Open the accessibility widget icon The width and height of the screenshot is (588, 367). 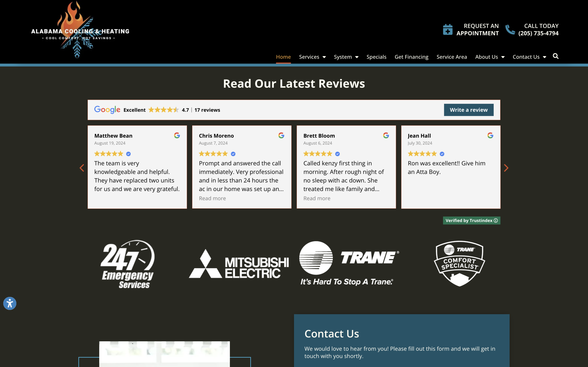pyautogui.click(x=10, y=303)
